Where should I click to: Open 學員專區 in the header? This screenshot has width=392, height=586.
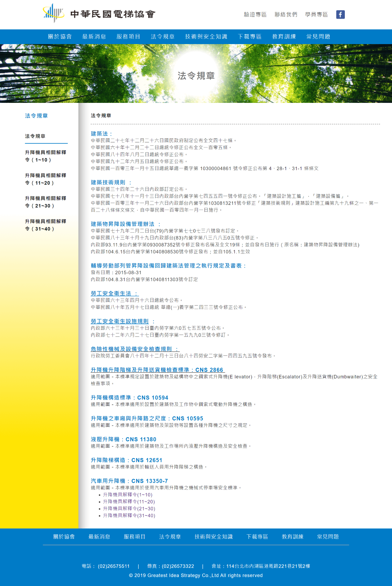coord(316,14)
